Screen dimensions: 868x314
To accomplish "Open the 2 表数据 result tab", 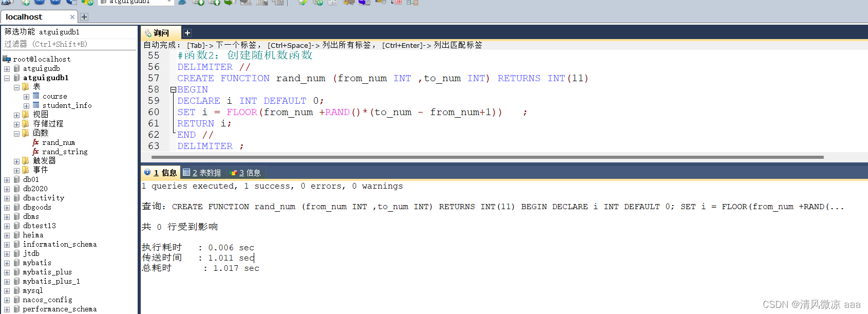I will point(202,173).
